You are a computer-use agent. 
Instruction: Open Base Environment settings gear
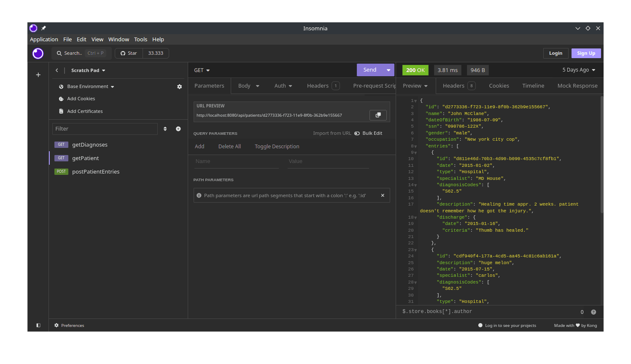[179, 87]
